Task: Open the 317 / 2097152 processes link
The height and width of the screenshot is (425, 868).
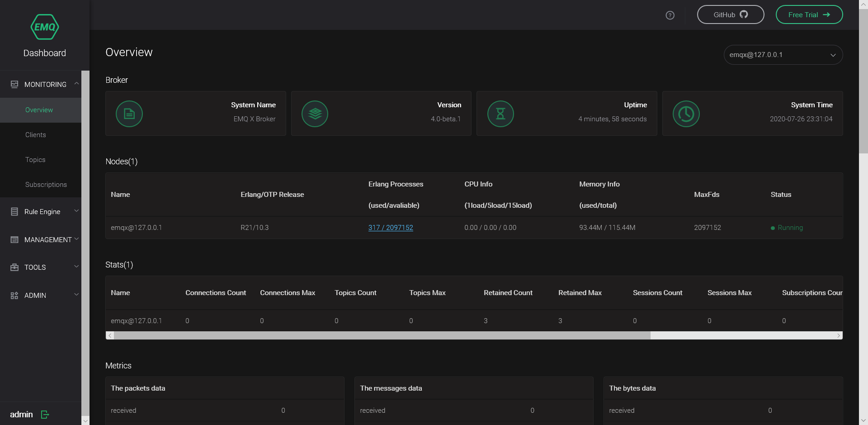Action: [391, 228]
